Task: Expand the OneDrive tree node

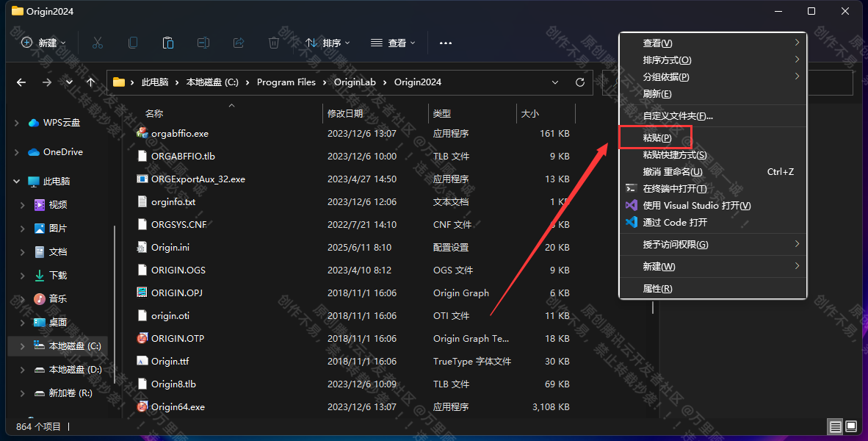Action: (x=17, y=152)
